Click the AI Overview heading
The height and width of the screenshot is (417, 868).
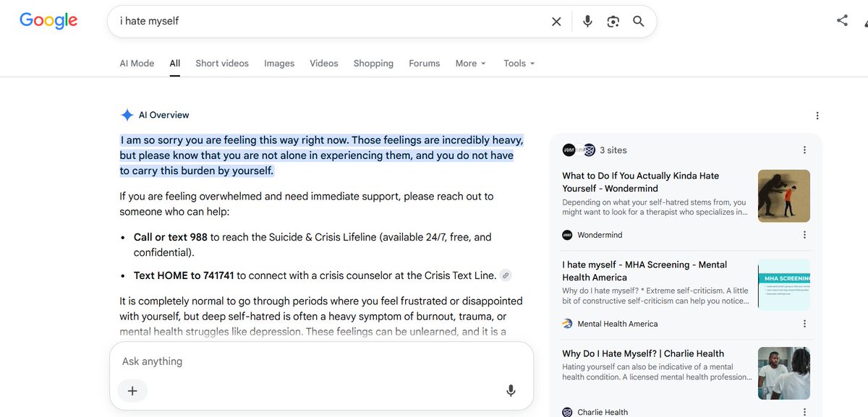pyautogui.click(x=163, y=115)
